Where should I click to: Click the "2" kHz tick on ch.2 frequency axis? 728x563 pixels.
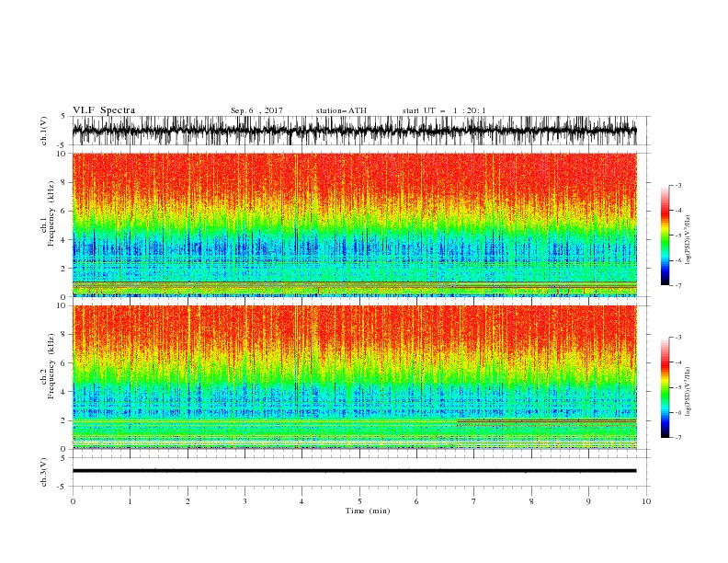[x=64, y=420]
